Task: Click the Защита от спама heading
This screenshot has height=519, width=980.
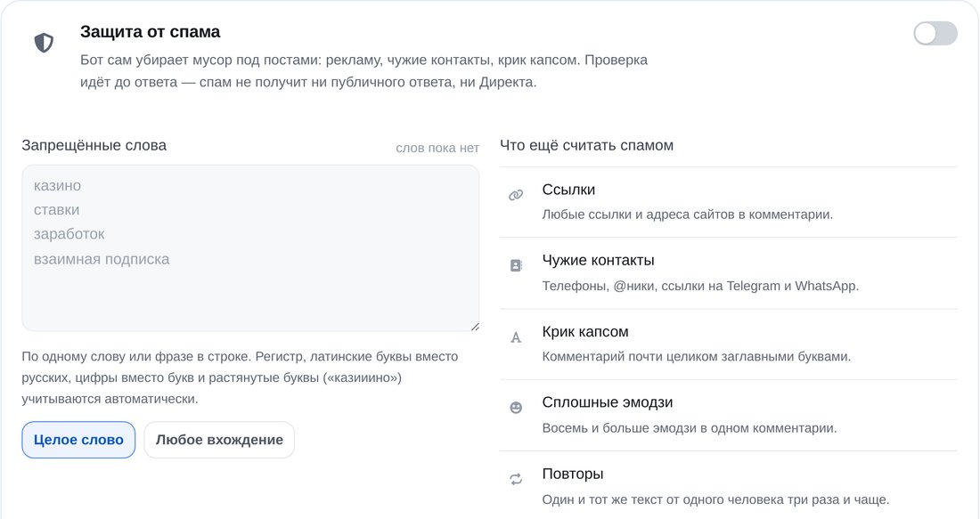Action: pyautogui.click(x=150, y=32)
